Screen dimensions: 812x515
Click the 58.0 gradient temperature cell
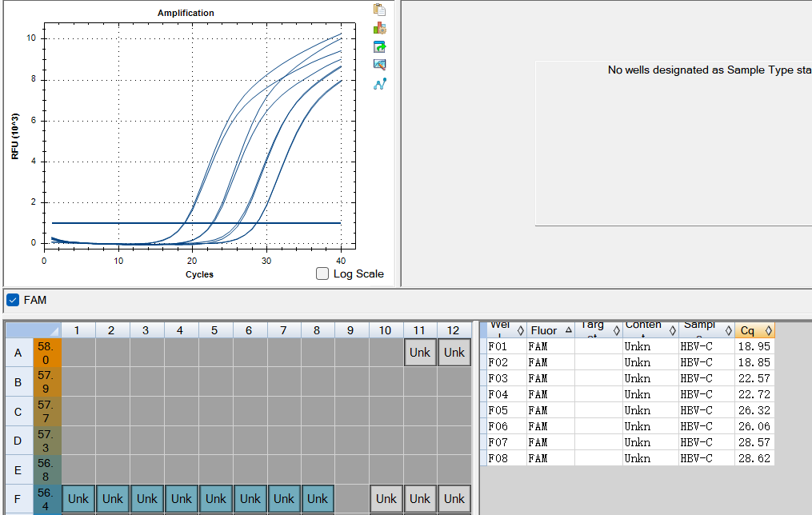tap(46, 353)
